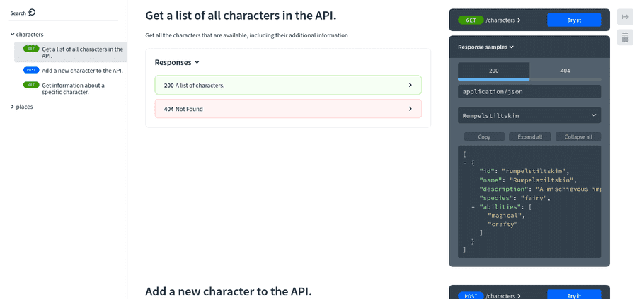
Task: Click the POST /characters endpoint path
Action: pyautogui.click(x=503, y=295)
